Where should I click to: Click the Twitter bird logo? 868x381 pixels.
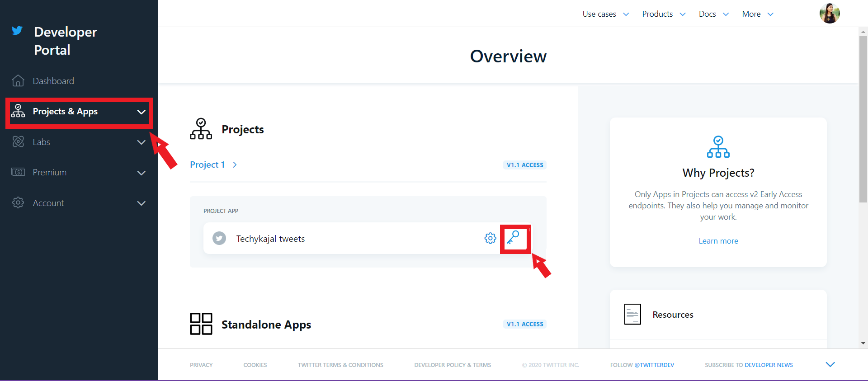[x=17, y=30]
